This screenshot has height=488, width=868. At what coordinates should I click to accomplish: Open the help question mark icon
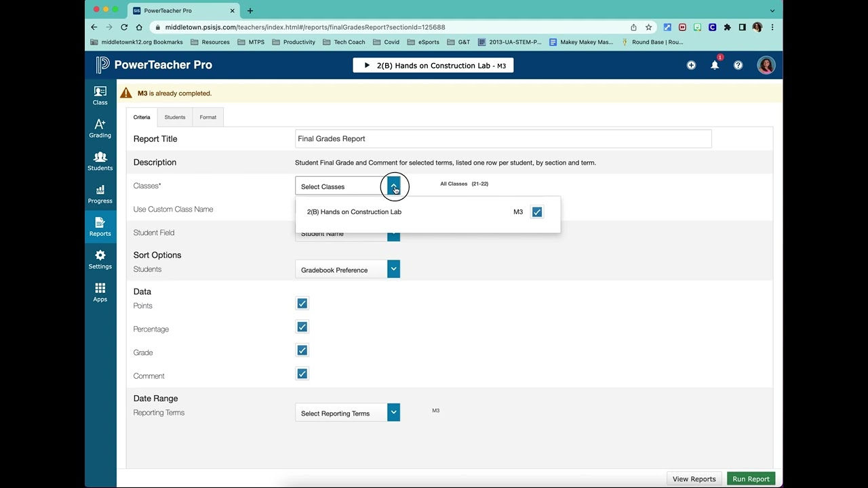(738, 65)
